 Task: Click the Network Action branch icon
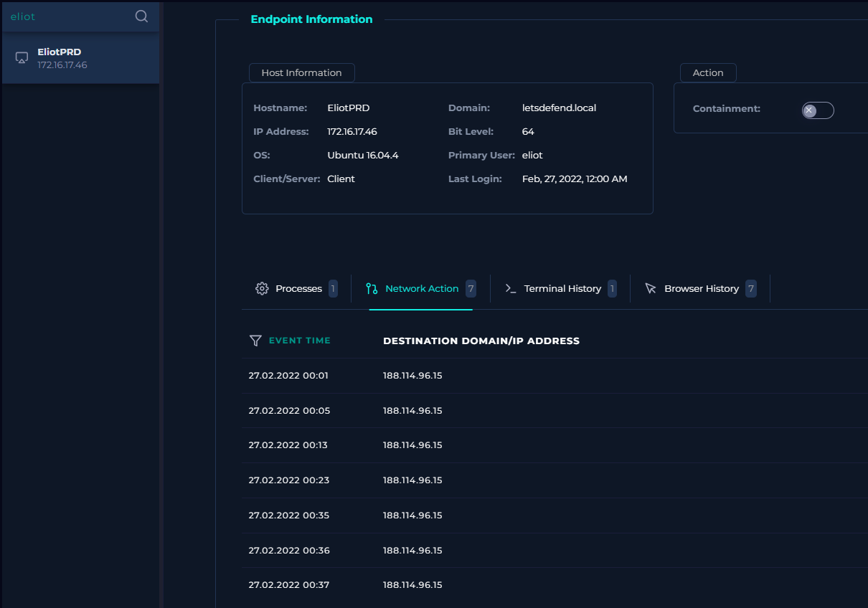[372, 288]
